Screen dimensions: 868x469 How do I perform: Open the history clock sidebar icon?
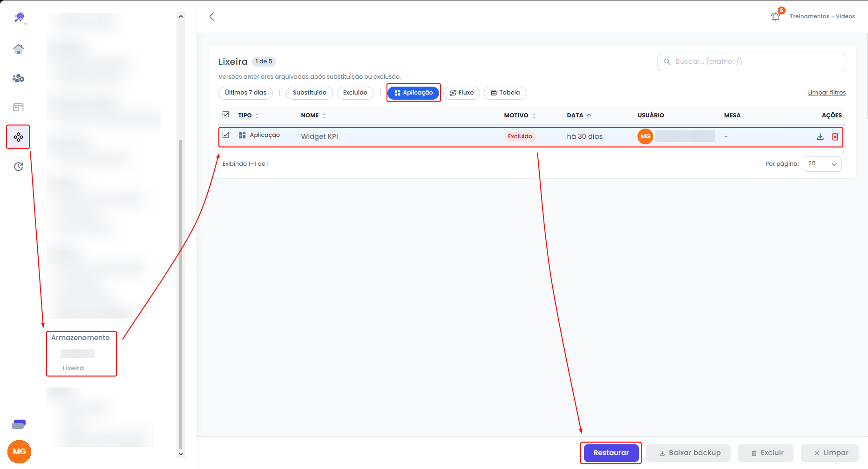click(x=19, y=166)
